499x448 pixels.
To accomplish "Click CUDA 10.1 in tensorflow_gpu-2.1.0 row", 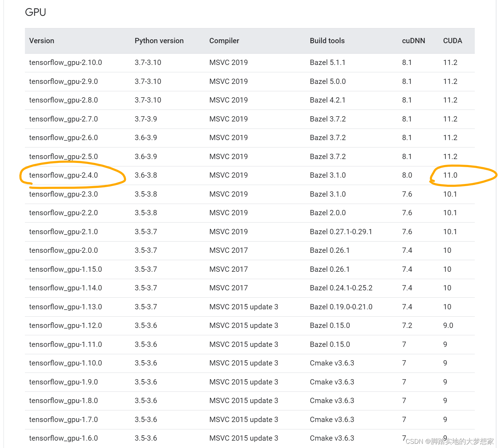I will tap(450, 232).
